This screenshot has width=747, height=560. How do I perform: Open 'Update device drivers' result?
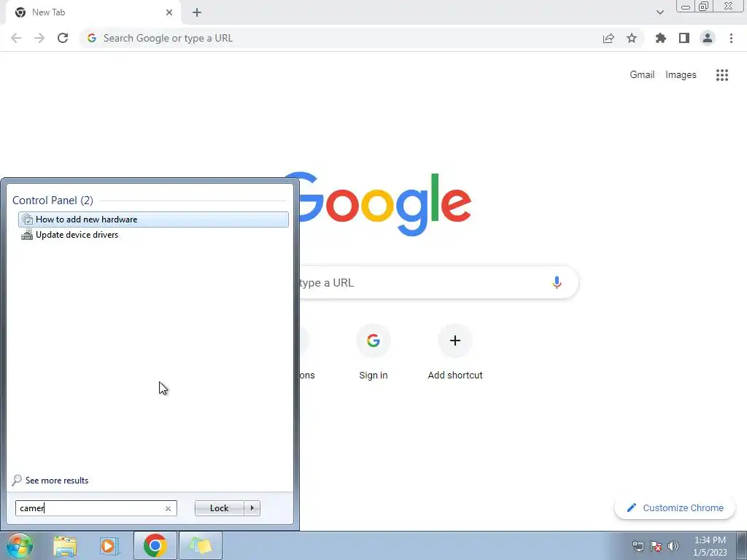153,235
